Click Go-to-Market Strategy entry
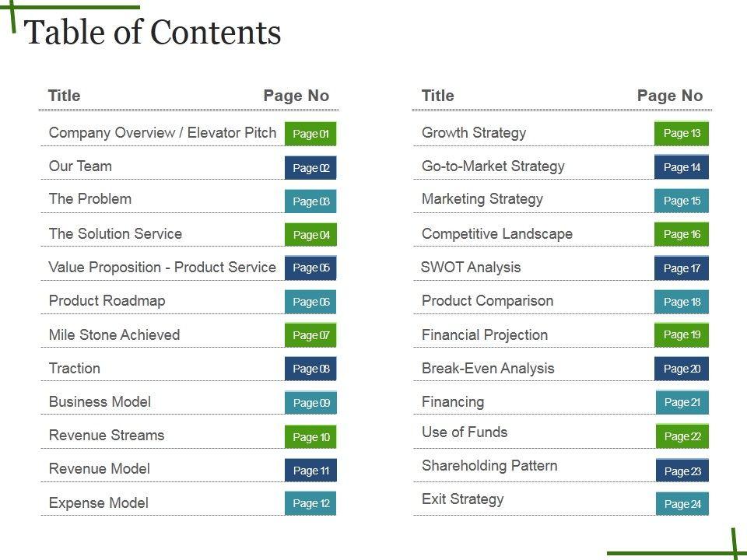Viewport: 747px width, 560px height. tap(493, 166)
